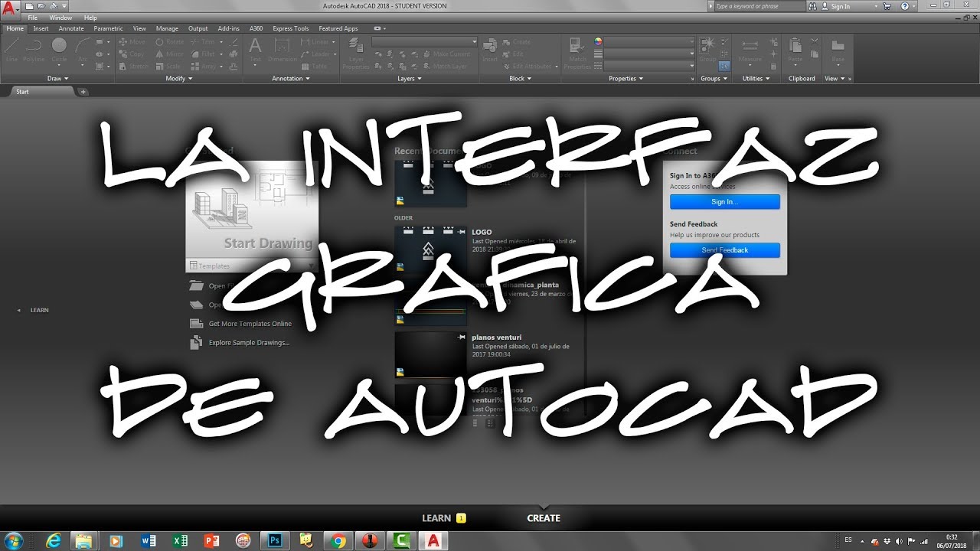
Task: Open the AutoCAD application menu logo
Action: 9,9
